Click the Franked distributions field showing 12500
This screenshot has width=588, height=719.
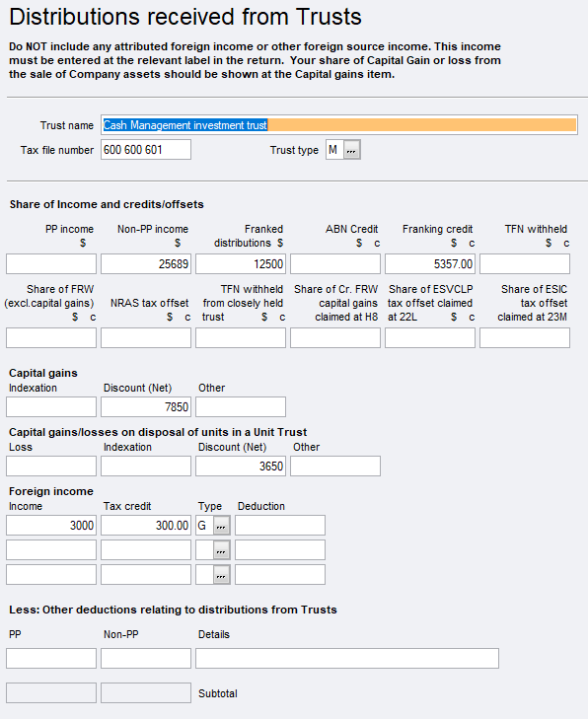click(x=241, y=263)
